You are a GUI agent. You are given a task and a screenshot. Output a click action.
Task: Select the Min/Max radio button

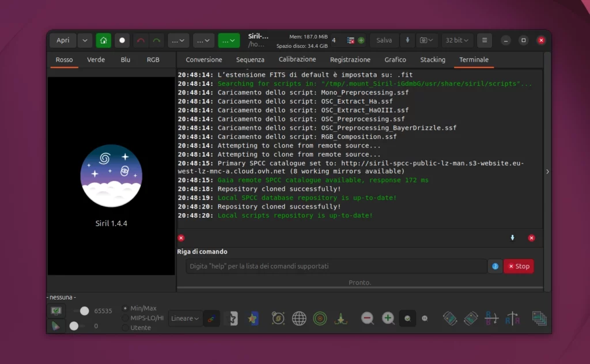pos(125,308)
